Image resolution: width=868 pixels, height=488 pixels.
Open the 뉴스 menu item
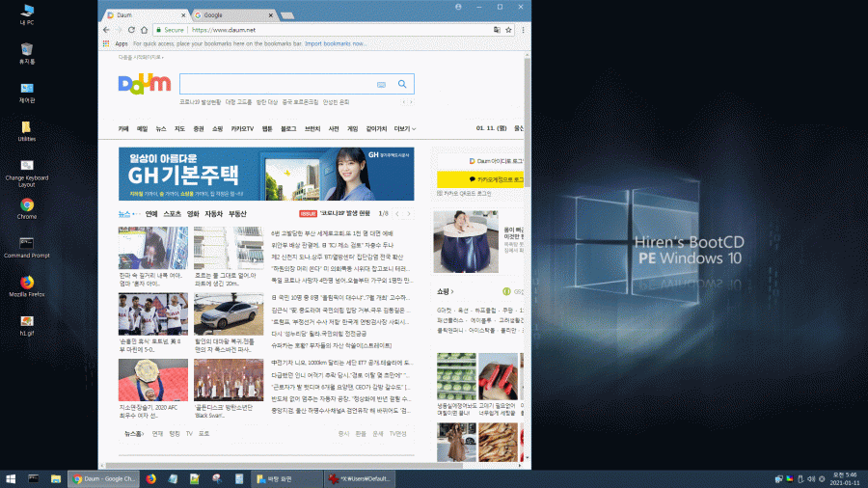160,129
